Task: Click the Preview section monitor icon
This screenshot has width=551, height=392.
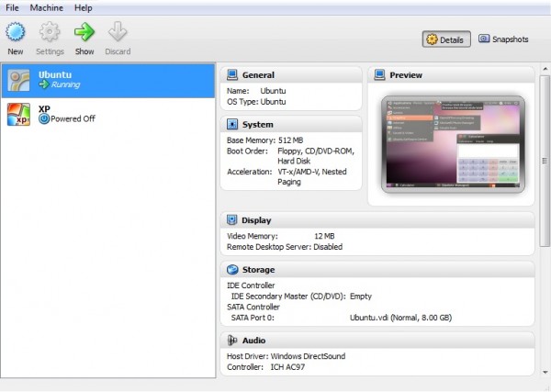Action: (379, 74)
